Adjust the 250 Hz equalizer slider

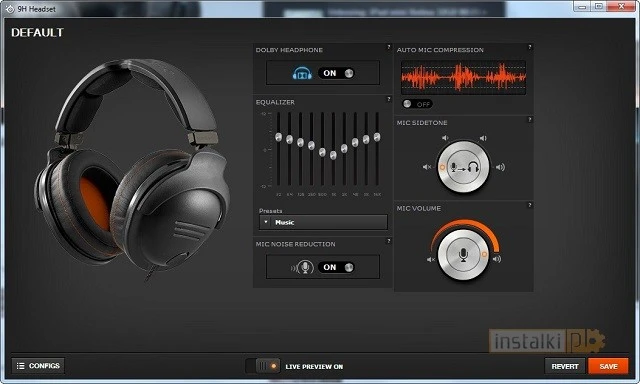311,145
